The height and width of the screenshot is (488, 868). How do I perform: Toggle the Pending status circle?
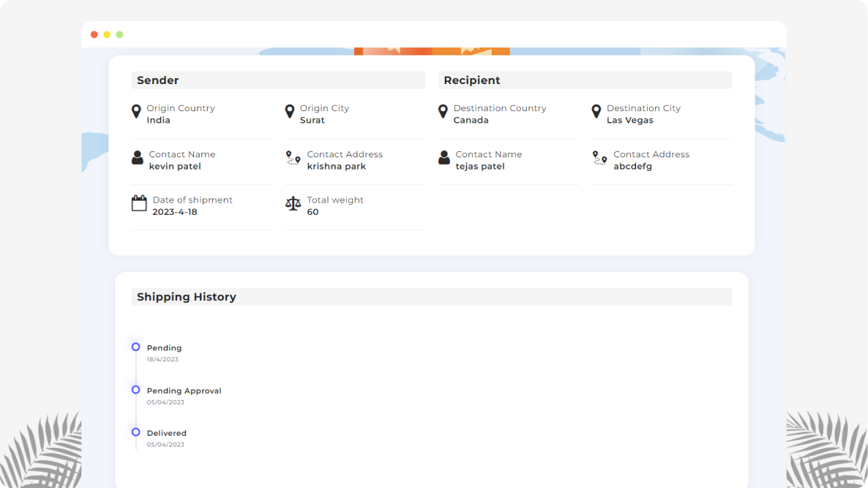click(136, 346)
